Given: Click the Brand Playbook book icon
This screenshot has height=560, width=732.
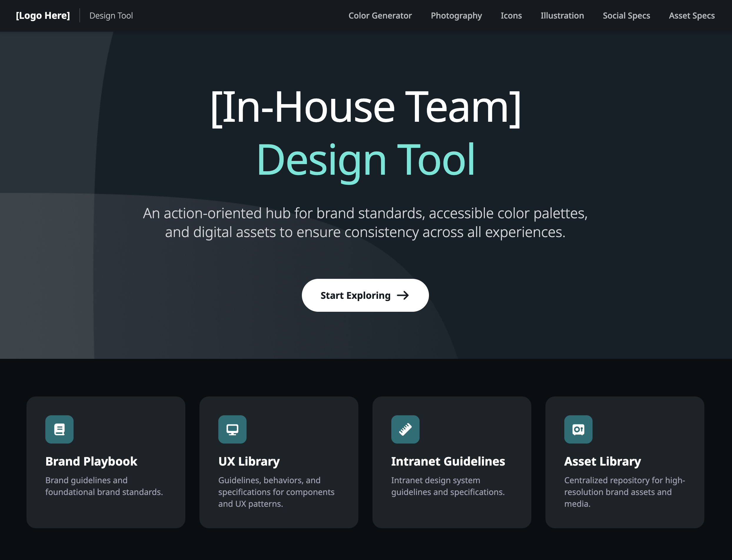Looking at the screenshot, I should coord(59,429).
